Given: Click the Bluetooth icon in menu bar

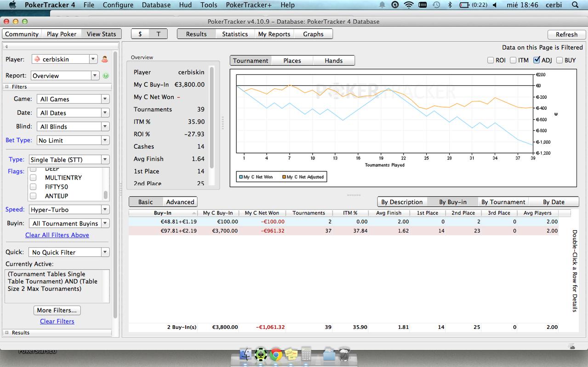Looking at the screenshot, I should 450,5.
